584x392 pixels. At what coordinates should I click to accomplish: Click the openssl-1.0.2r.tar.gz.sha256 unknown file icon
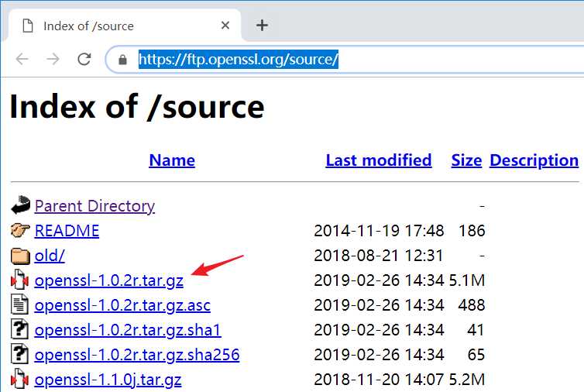[19, 353]
